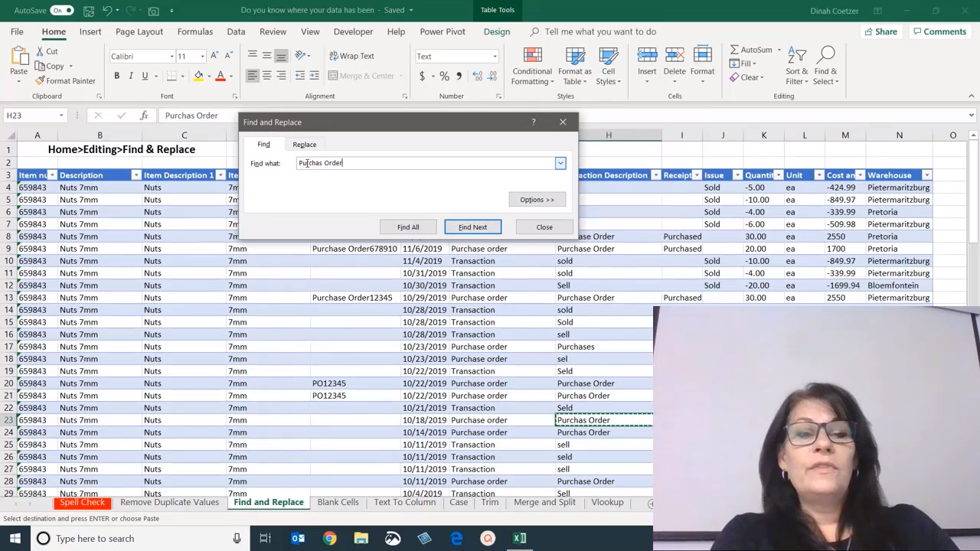Click the Find what input field
The width and height of the screenshot is (980, 551).
point(426,163)
